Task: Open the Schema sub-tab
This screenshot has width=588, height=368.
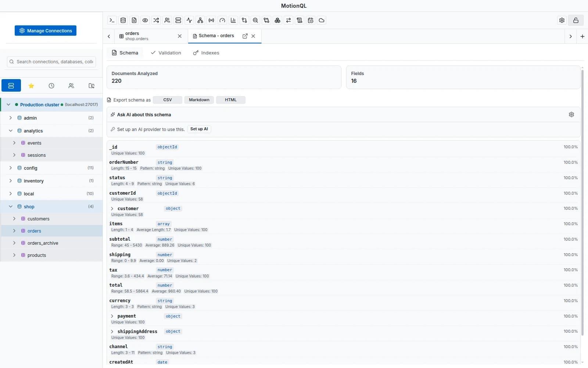Action: 125,53
